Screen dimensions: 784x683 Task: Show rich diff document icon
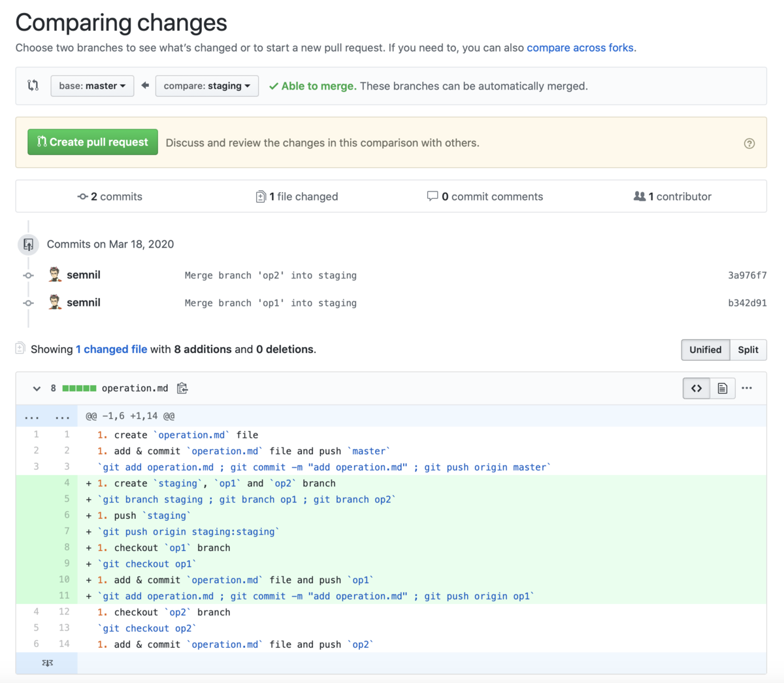[x=723, y=388]
